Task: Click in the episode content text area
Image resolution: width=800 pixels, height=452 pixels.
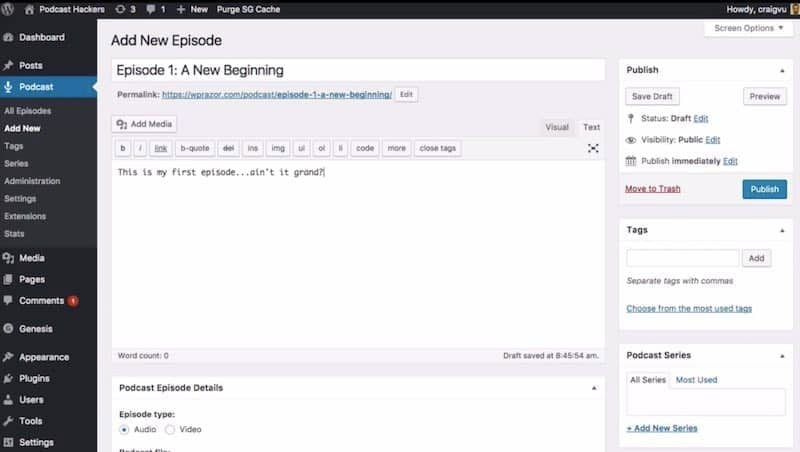Action: click(x=358, y=254)
